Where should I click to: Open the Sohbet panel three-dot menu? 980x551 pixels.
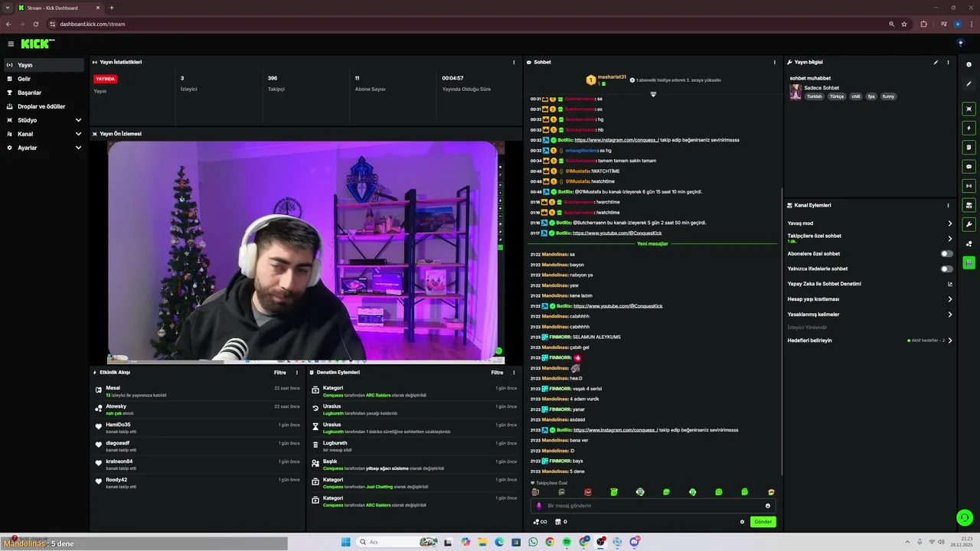click(774, 62)
